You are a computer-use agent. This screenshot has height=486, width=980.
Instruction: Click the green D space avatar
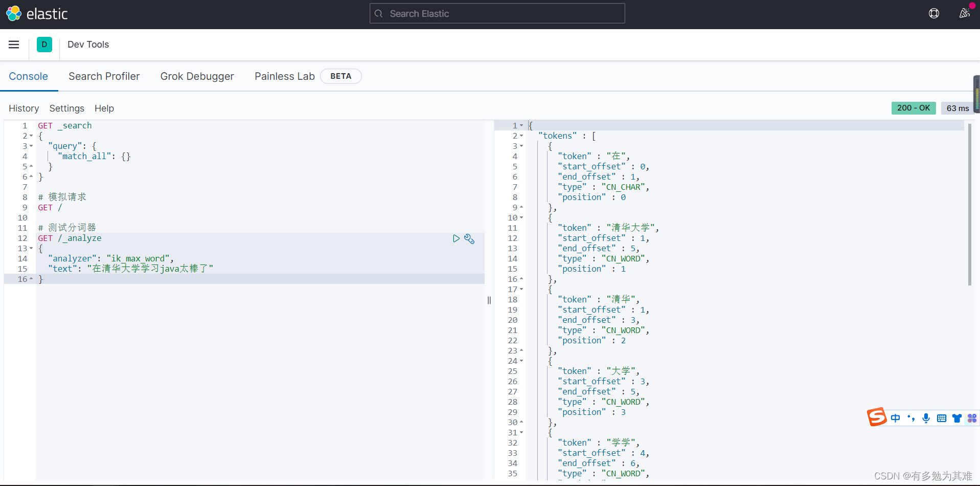pos(44,45)
